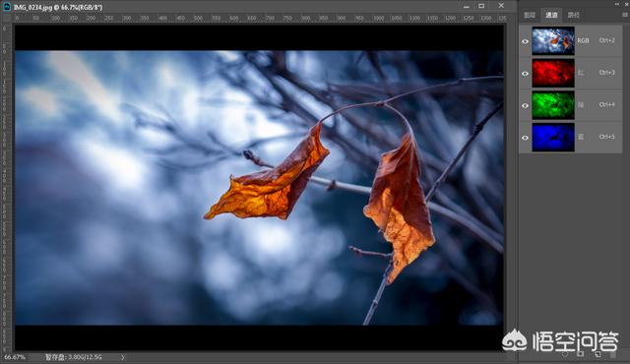Click the 暂存盘 scratch disk status text

click(73, 357)
